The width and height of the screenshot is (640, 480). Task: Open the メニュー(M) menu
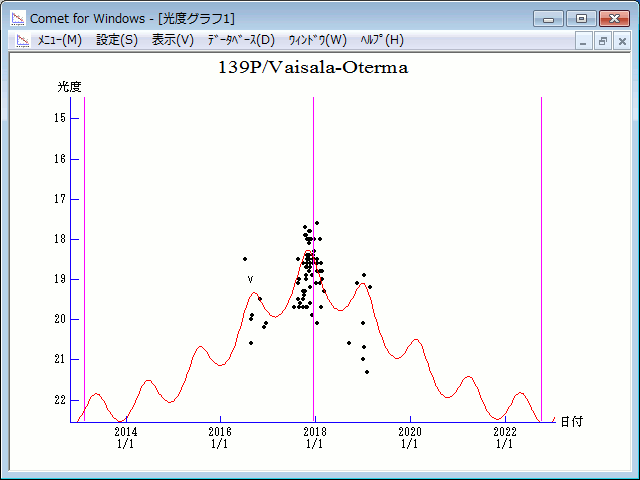pos(60,40)
